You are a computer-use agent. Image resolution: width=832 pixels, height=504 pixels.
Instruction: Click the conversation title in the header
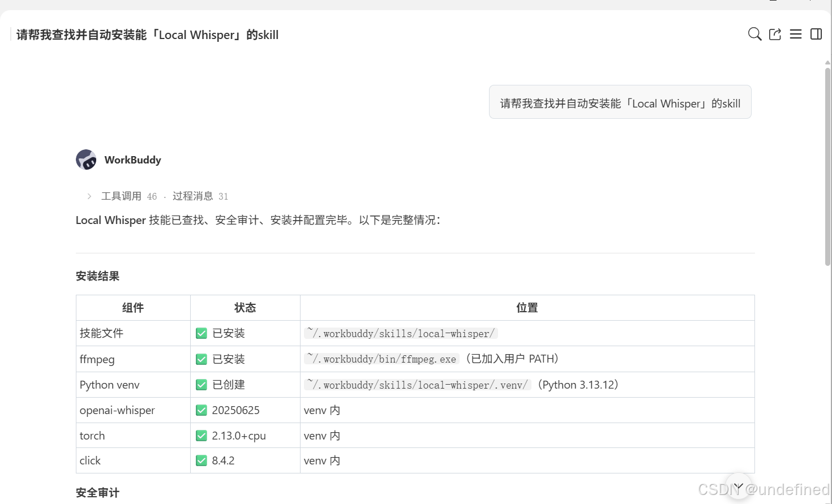(147, 35)
